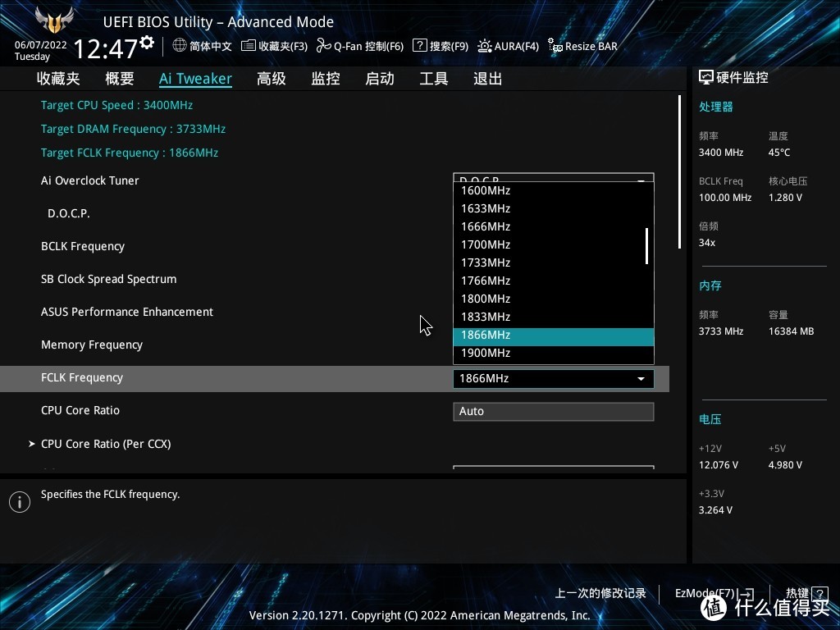Click the main settings page scrollbar
840x630 pixels.
[679, 172]
